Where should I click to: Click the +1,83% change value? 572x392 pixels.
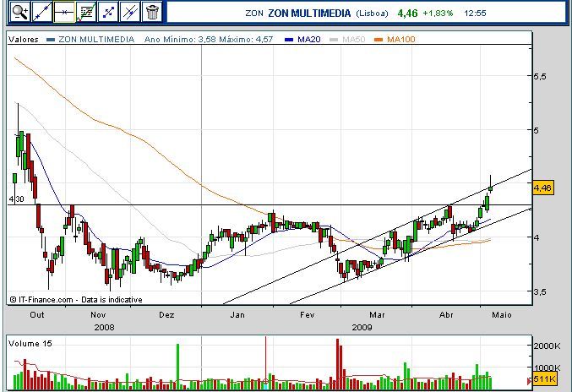point(438,14)
